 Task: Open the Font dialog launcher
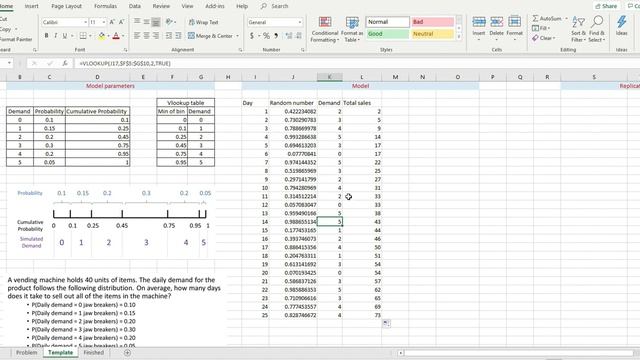pyautogui.click(x=125, y=50)
